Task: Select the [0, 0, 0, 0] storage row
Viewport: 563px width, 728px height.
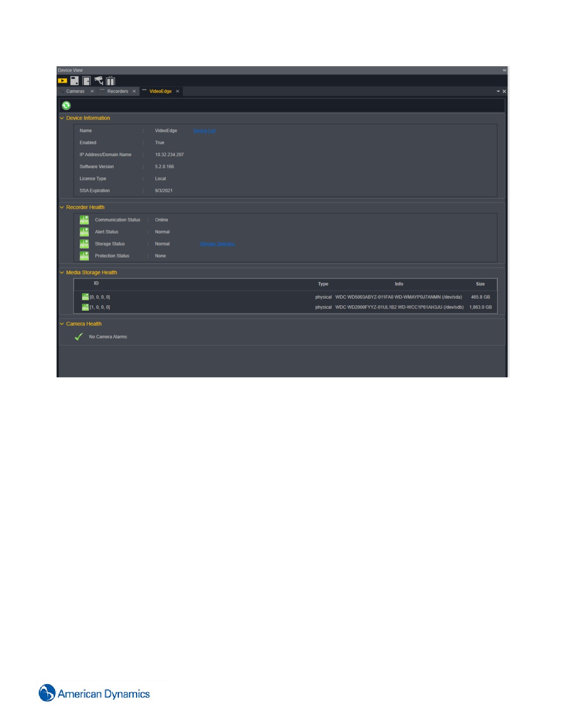Action: [x=285, y=297]
